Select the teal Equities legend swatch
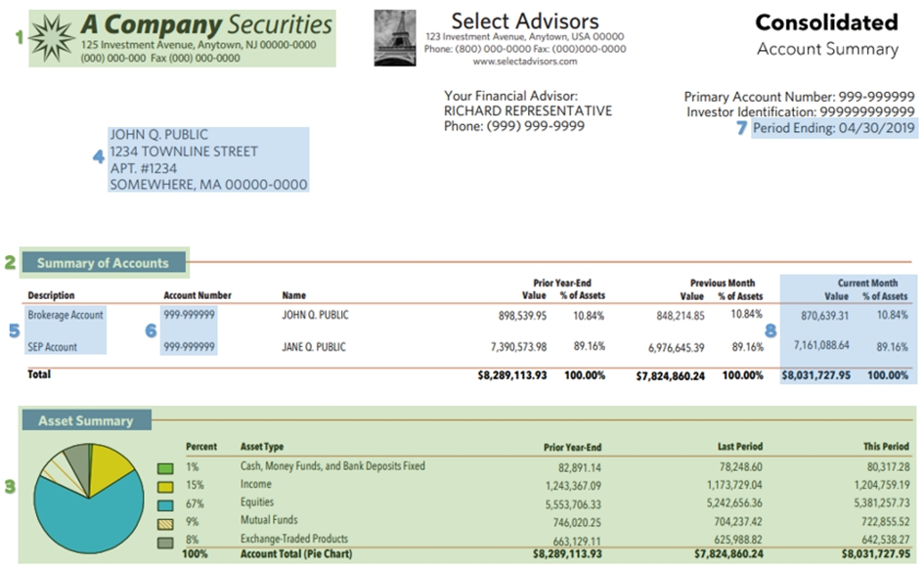The height and width of the screenshot is (568, 924). pyautogui.click(x=166, y=504)
